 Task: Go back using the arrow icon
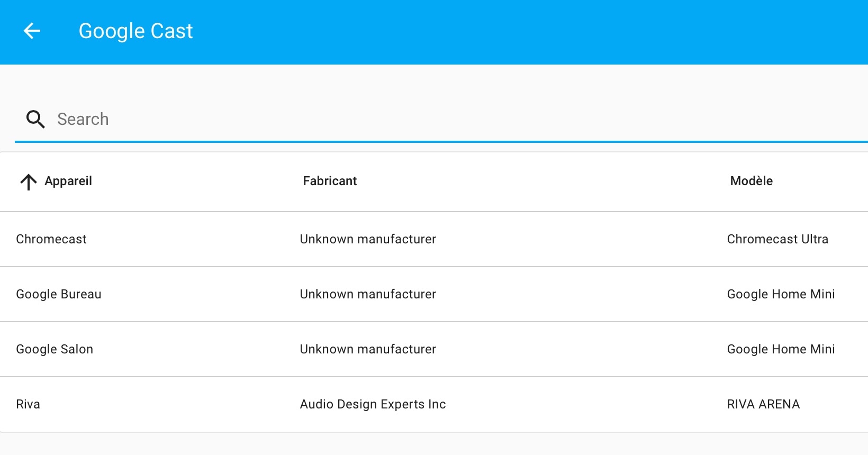click(32, 31)
